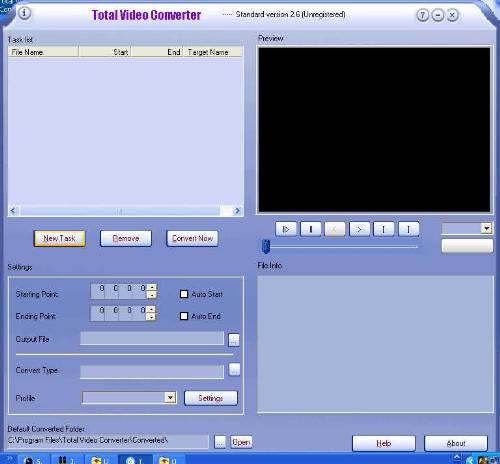Open the dropdown next to playback controls
This screenshot has width=500, height=464.
(x=487, y=228)
